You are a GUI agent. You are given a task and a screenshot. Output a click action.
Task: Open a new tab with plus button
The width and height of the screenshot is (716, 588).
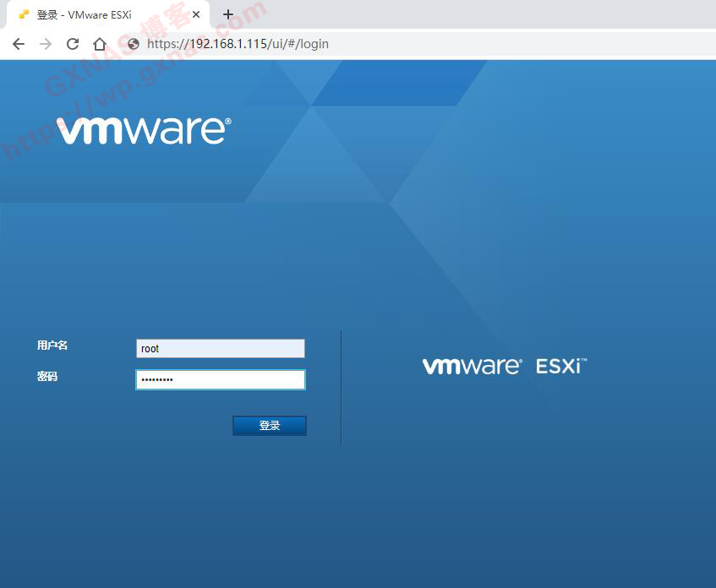click(x=227, y=14)
